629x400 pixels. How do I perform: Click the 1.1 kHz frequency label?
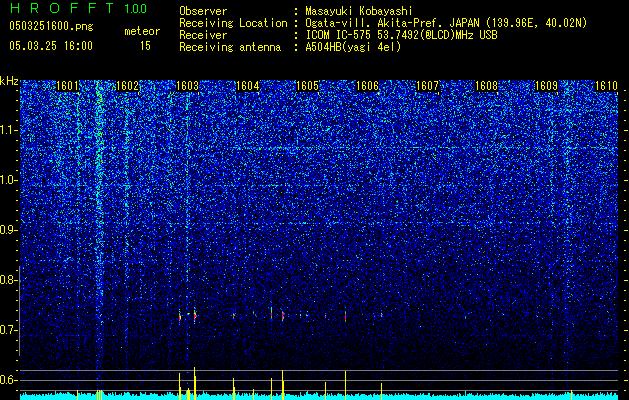point(9,130)
